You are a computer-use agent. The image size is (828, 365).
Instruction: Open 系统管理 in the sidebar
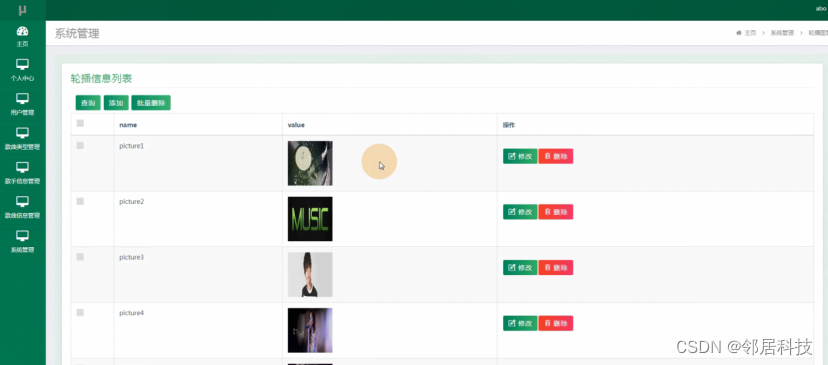tap(22, 242)
